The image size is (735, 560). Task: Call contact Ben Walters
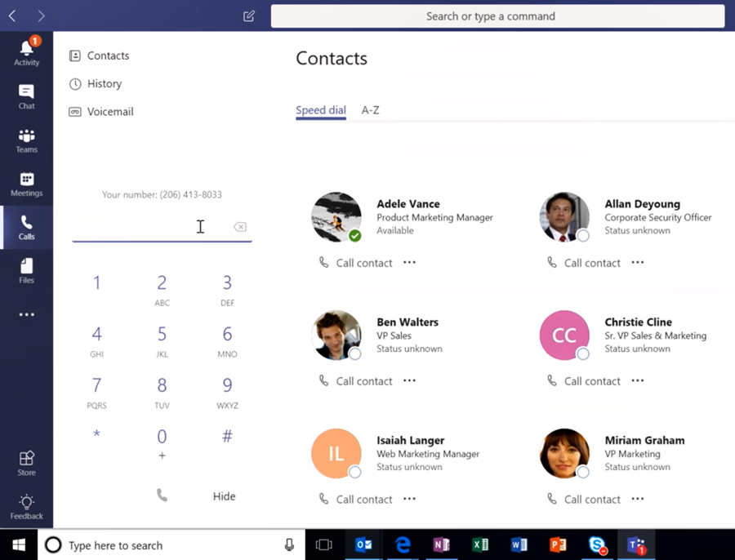click(x=356, y=381)
